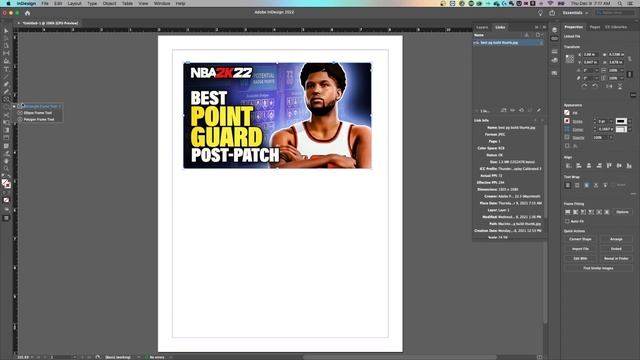Click the lightbulb Discover icon

click(540, 13)
